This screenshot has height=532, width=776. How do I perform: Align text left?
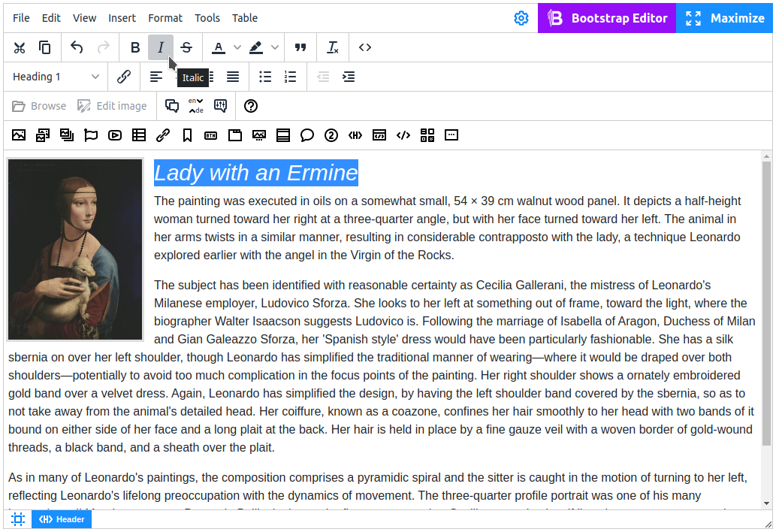pyautogui.click(x=156, y=77)
